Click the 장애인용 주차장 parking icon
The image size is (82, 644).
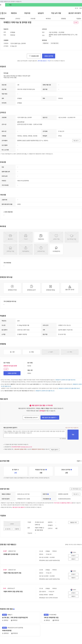[x=12, y=287]
